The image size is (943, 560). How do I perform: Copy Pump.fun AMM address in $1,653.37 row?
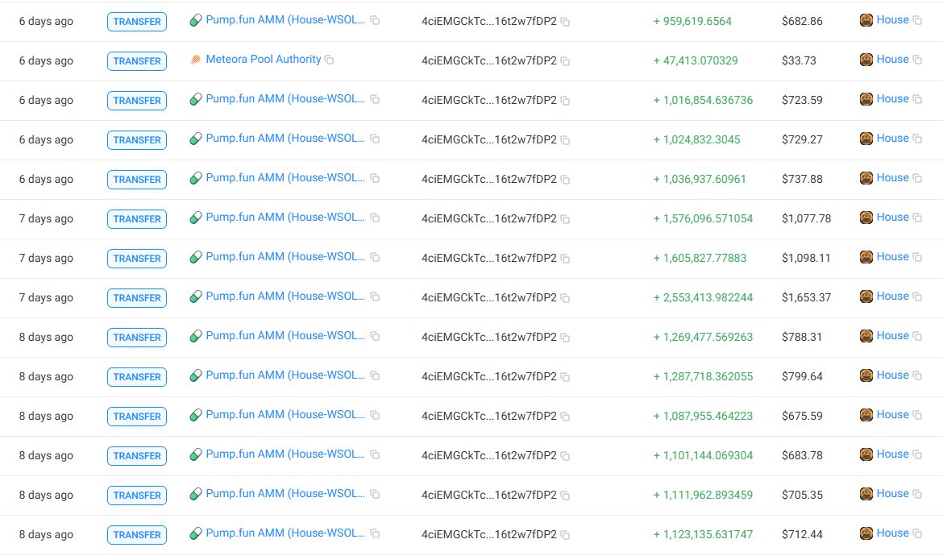coord(375,297)
